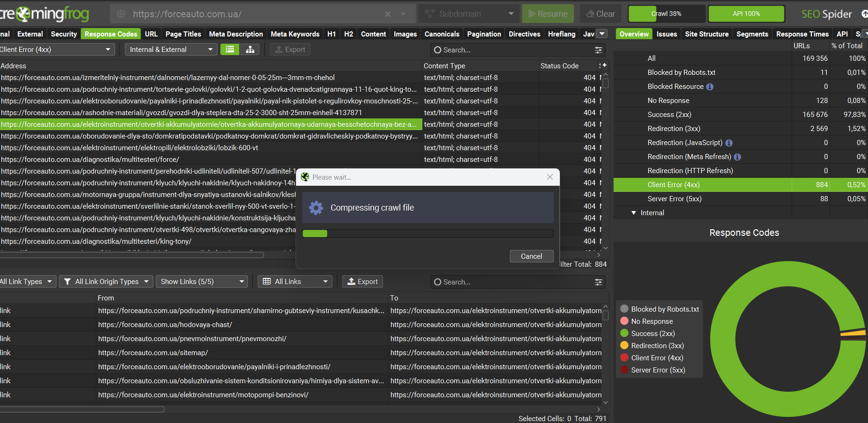The width and height of the screenshot is (868, 423).
Task: Open the URL history dropdown arrow
Action: [x=403, y=14]
